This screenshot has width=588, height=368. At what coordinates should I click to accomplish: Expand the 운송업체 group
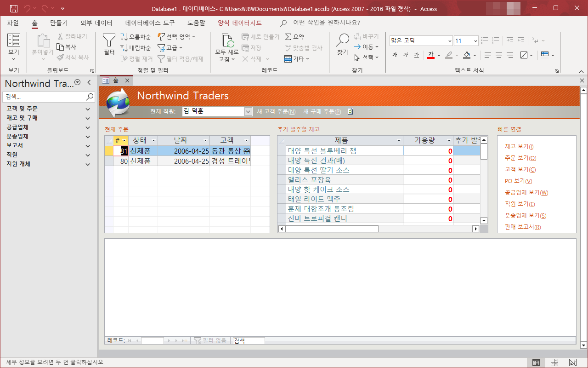[88, 137]
